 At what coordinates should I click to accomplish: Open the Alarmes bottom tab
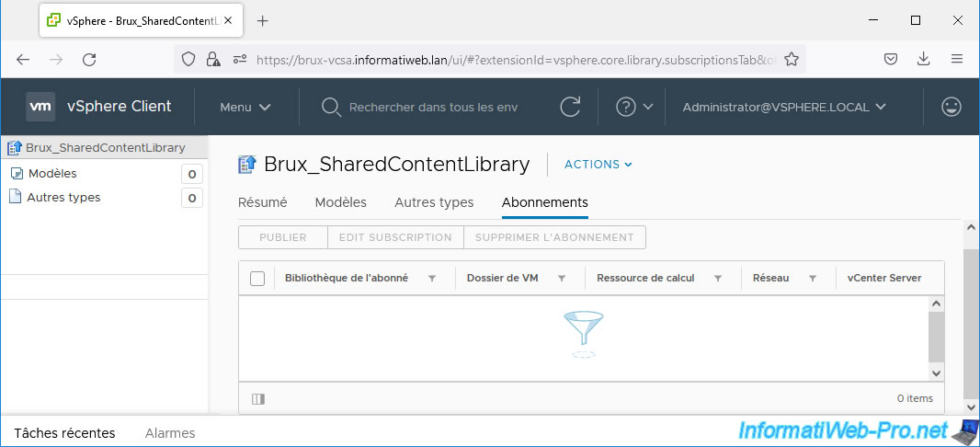point(170,432)
